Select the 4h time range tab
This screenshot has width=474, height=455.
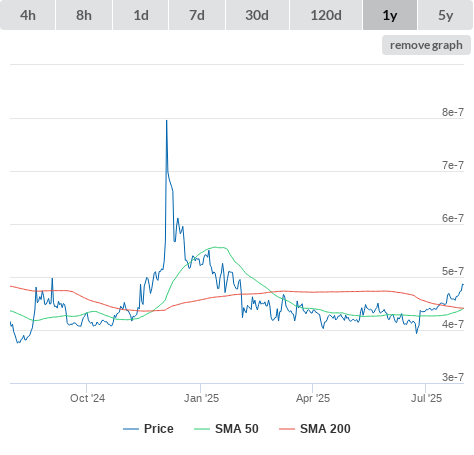[28, 15]
